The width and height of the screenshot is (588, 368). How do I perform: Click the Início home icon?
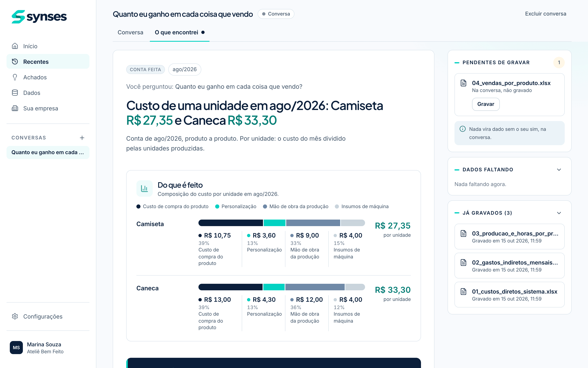coord(15,46)
